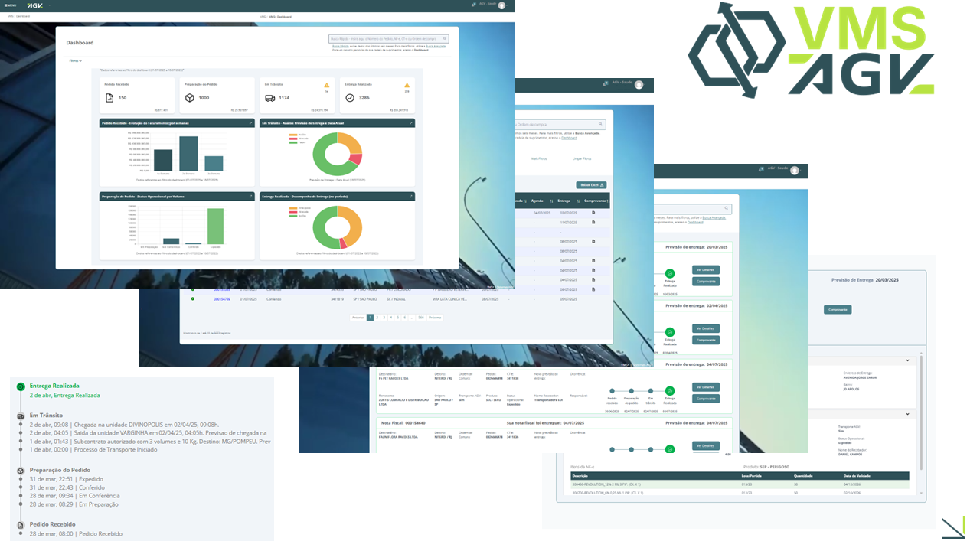Click user avatar in the tracking cards window
The width and height of the screenshot is (980, 551).
coord(795,170)
